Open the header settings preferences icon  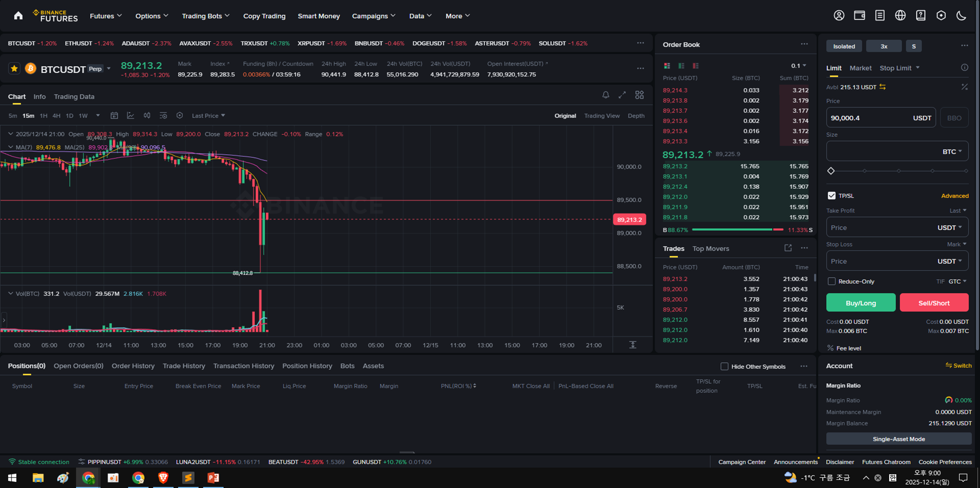[941, 15]
